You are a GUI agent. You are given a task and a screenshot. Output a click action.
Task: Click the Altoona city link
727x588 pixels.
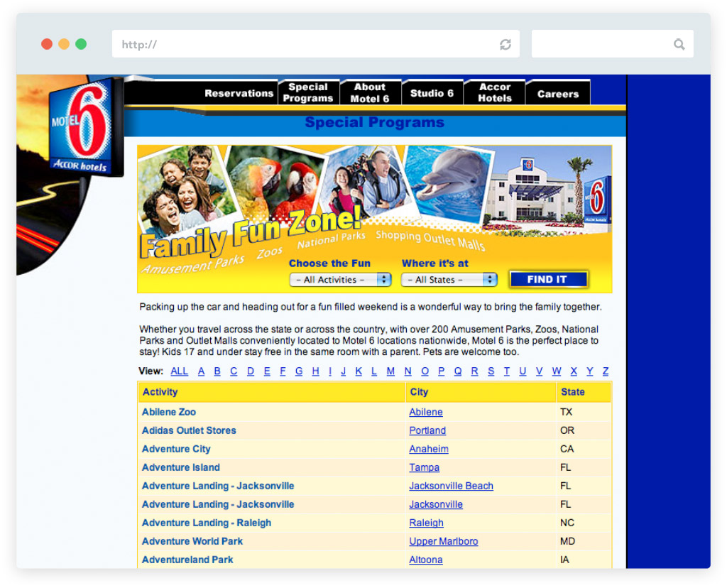(426, 560)
